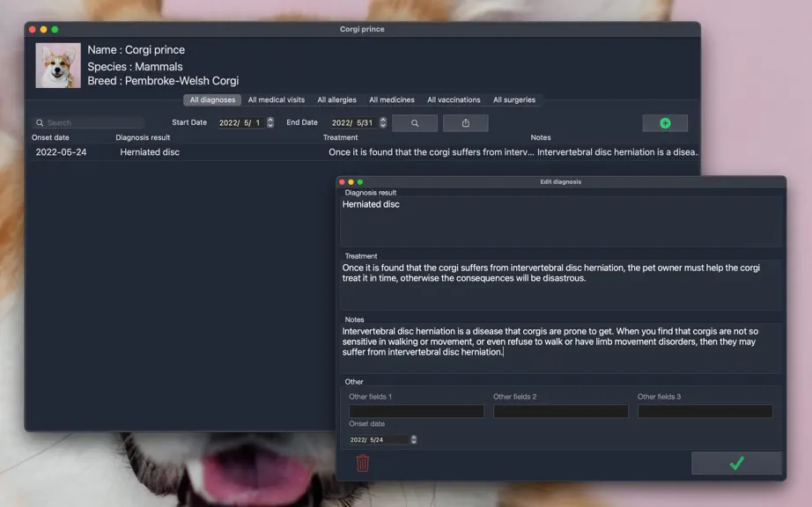Add a new diagnosis with green plus

click(665, 123)
